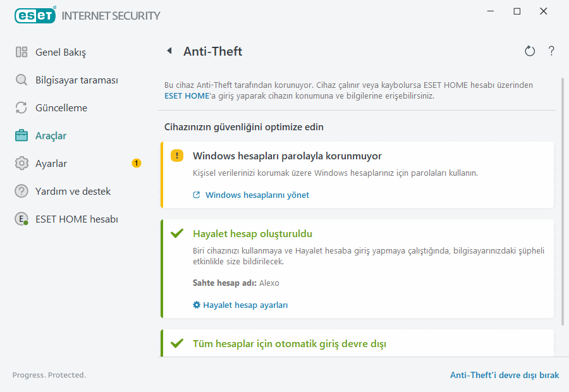569x392 pixels.
Task: Click the ESET HOME hesabı account icon
Action: (x=20, y=219)
